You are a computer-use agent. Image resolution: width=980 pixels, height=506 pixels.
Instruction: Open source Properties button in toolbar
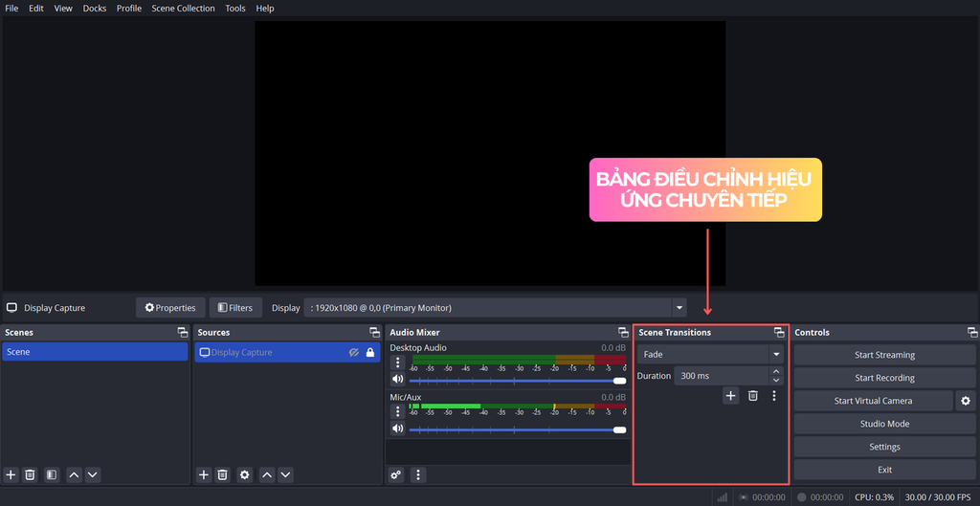(170, 308)
